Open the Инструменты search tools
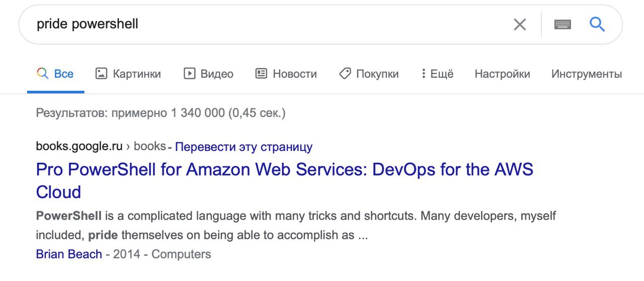The image size is (644, 281). coord(587,74)
